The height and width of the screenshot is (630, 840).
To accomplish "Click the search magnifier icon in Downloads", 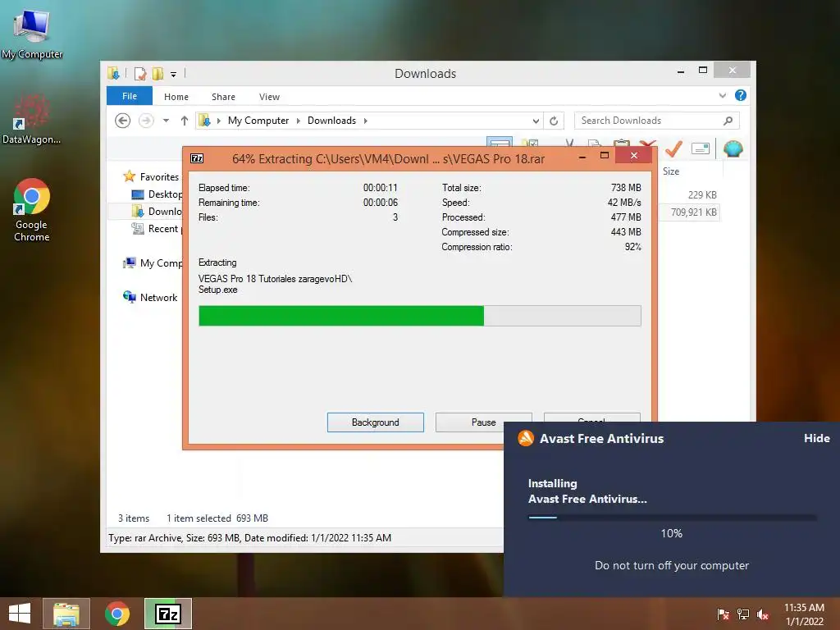I will pyautogui.click(x=728, y=121).
